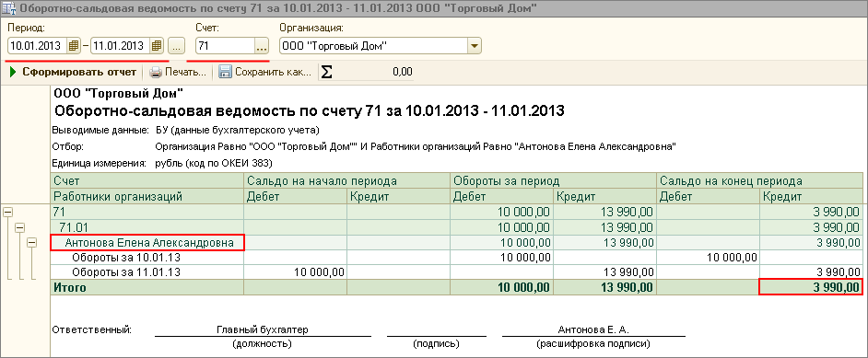The width and height of the screenshot is (868, 358).
Task: Click the green play arrow icon
Action: 13,72
